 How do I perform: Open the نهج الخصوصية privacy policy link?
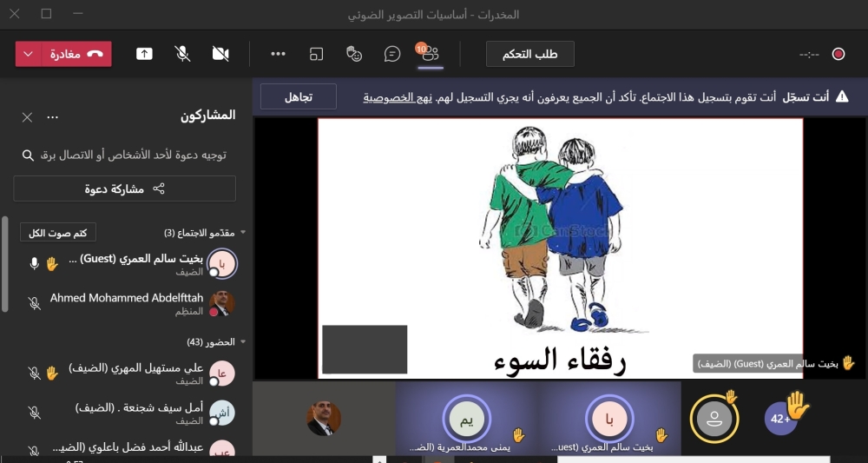pyautogui.click(x=398, y=97)
